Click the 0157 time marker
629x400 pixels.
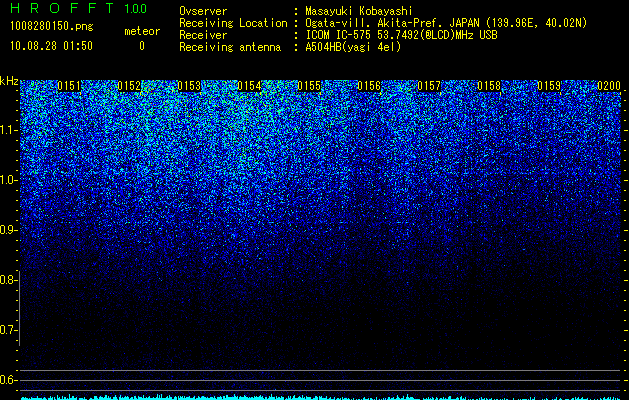click(x=429, y=86)
